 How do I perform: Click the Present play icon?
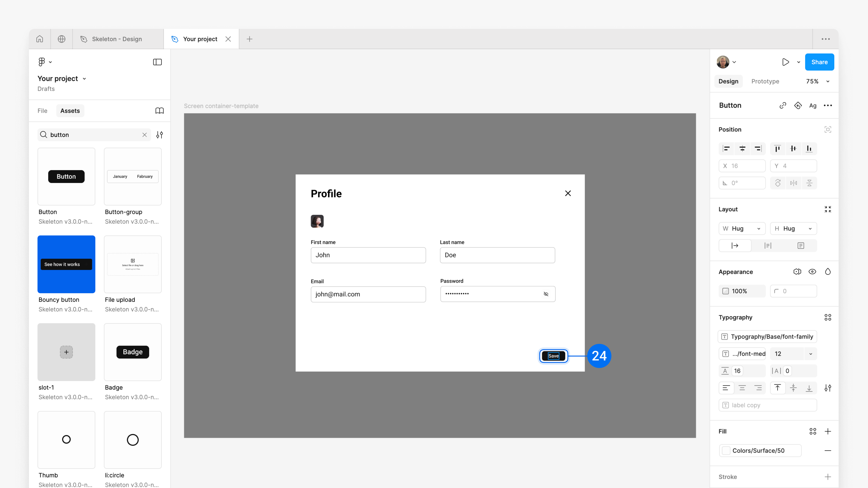pos(785,62)
